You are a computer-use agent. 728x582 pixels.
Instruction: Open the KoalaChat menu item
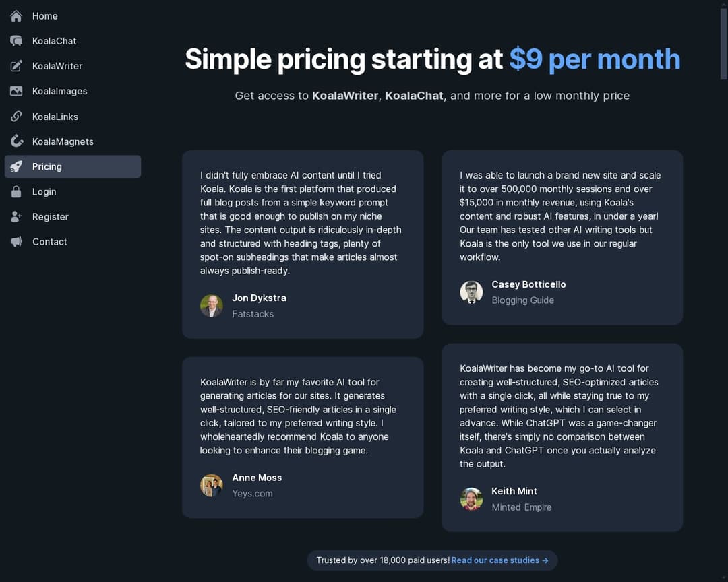tap(54, 41)
